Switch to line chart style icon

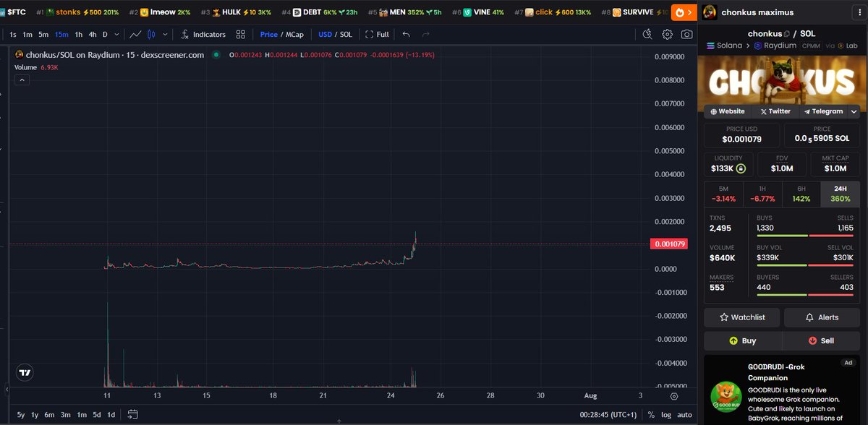(135, 34)
